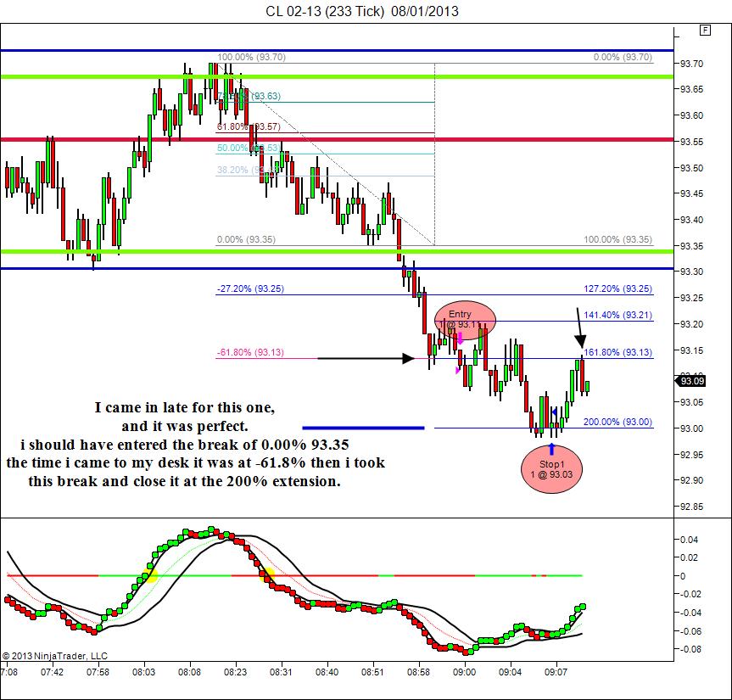732x700 pixels.
Task: Click the Entry 1 @ 93.11 execution ellipse
Action: click(x=465, y=320)
